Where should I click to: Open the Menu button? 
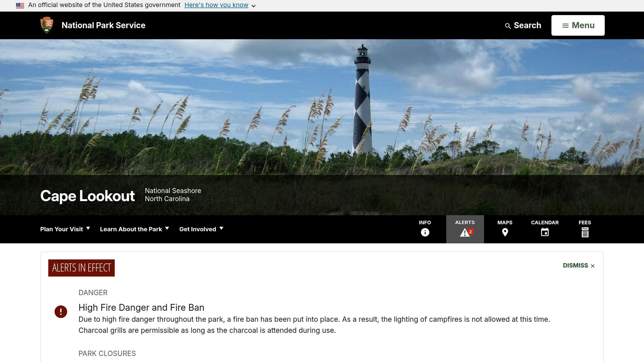[578, 25]
